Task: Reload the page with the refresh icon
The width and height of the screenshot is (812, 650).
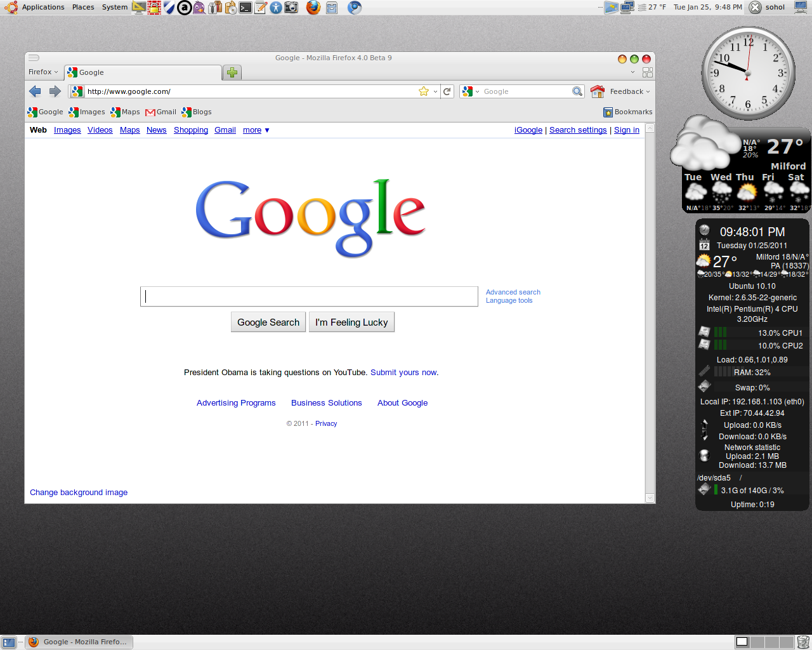Action: (447, 91)
